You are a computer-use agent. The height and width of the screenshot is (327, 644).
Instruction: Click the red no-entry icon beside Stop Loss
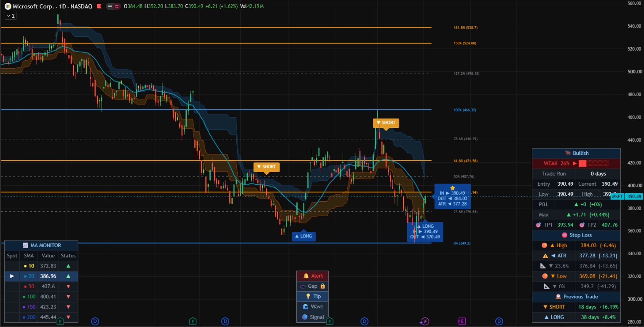[x=564, y=235]
